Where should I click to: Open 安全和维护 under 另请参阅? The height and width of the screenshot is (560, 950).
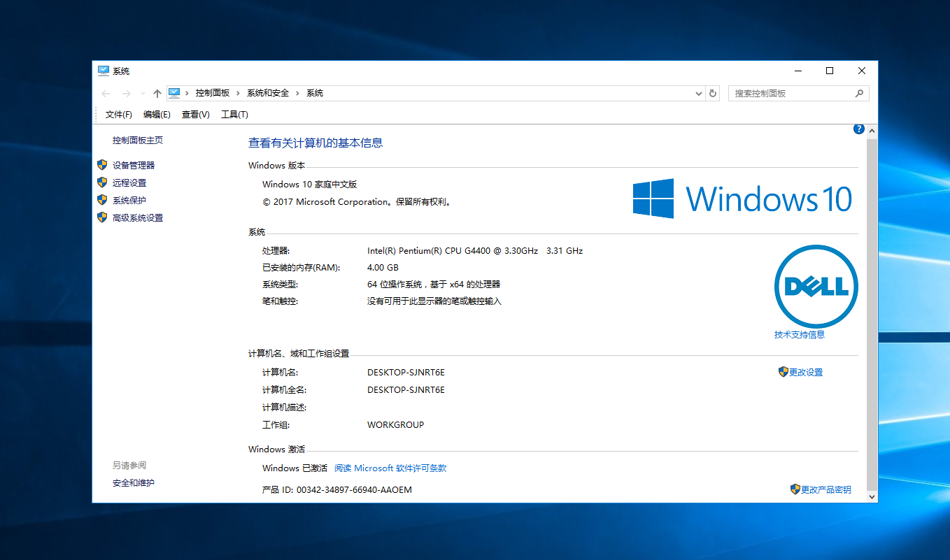tap(134, 483)
